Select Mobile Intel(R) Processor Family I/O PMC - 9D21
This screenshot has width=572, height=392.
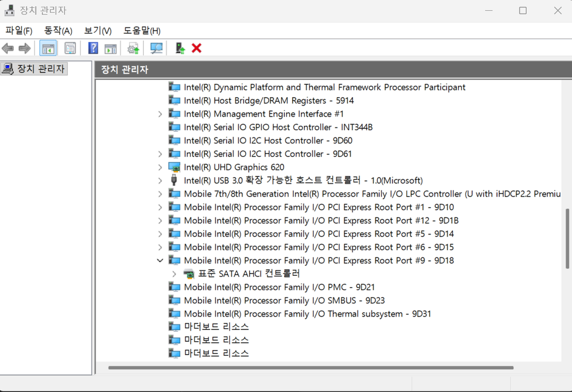279,287
